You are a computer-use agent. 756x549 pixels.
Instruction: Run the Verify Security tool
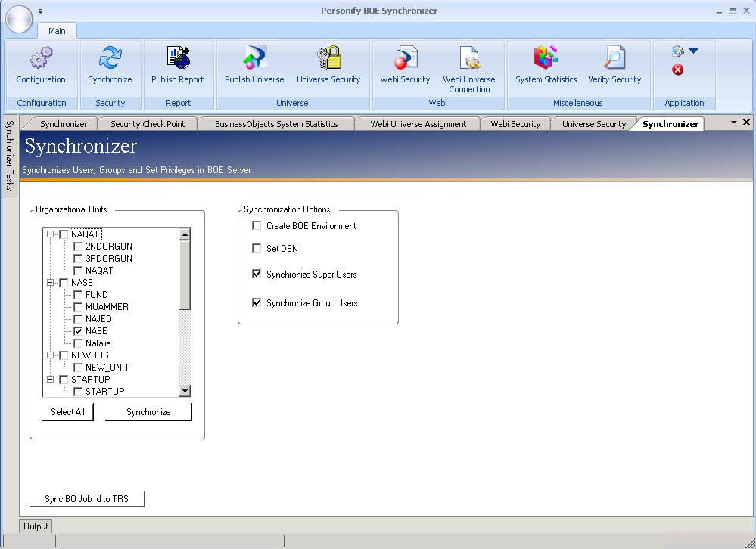coord(614,59)
